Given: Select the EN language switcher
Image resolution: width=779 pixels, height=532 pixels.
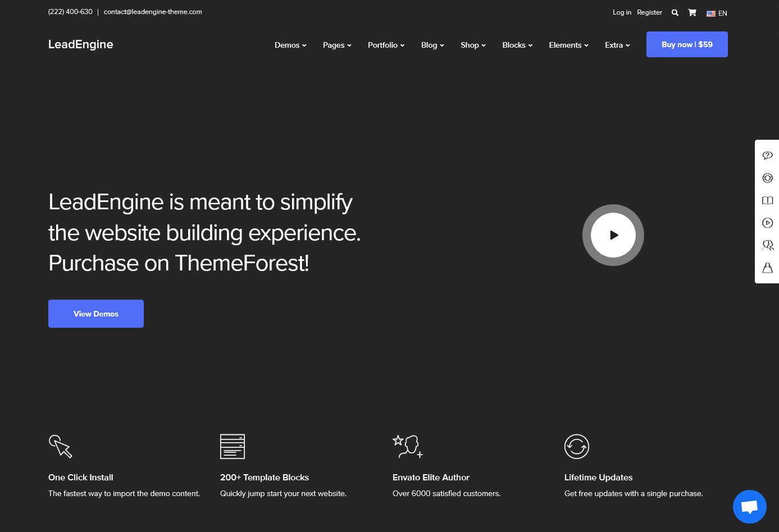Looking at the screenshot, I should pos(717,13).
